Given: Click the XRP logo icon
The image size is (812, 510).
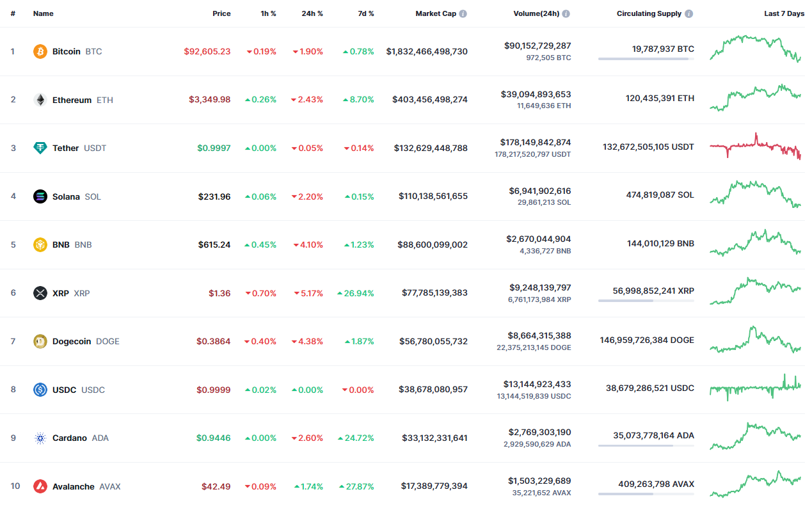Looking at the screenshot, I should point(40,293).
